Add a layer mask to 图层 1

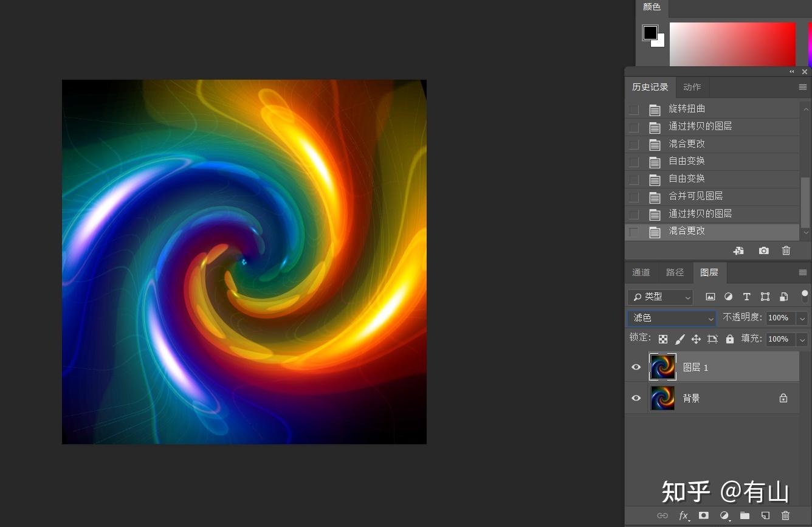tap(704, 515)
